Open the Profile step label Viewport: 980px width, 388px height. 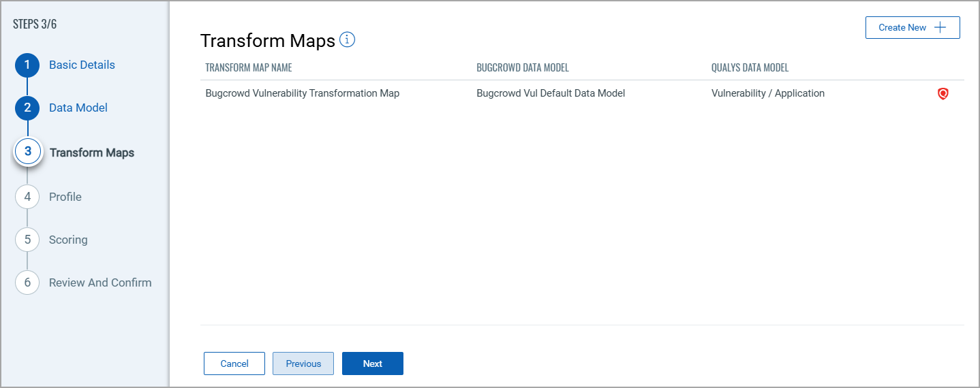[x=65, y=197]
